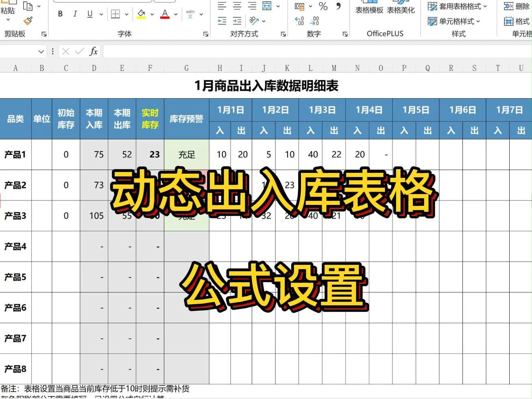Apply percent style format
The height and width of the screenshot is (399, 532).
(323, 6)
